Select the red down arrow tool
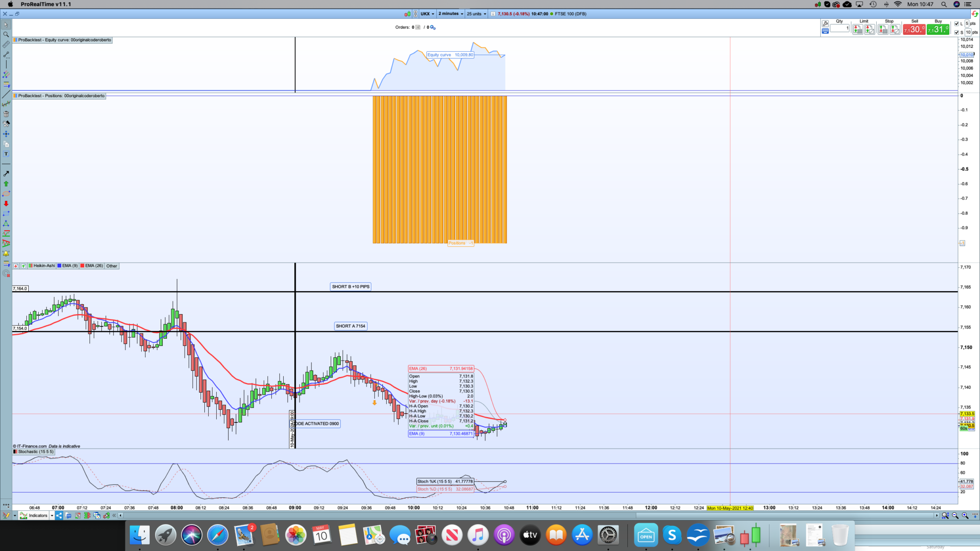 point(6,204)
